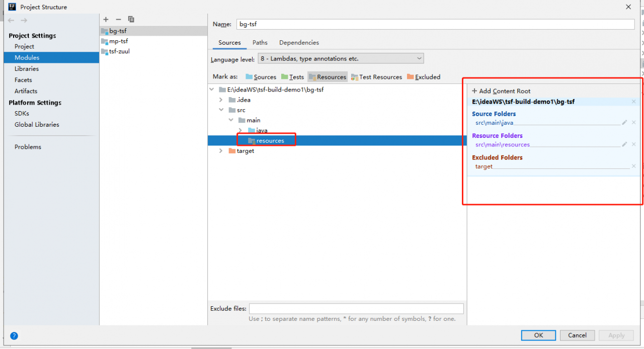Collapse the main folder
Image resolution: width=644 pixels, height=349 pixels.
coord(230,120)
